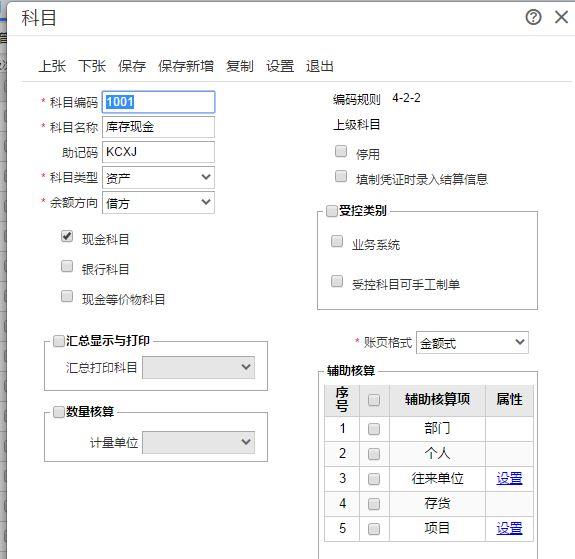
Task: Click the 设置 link for 往来单位
Action: 509,478
